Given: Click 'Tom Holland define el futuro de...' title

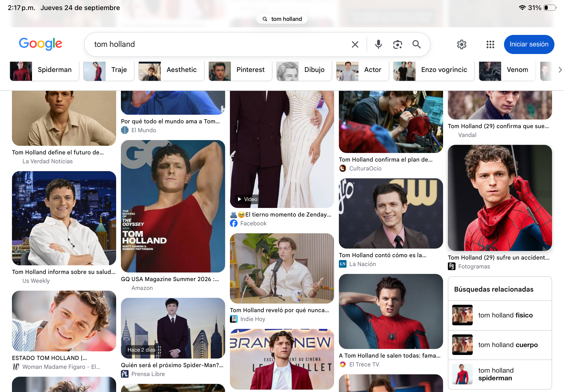Looking at the screenshot, I should tap(58, 152).
